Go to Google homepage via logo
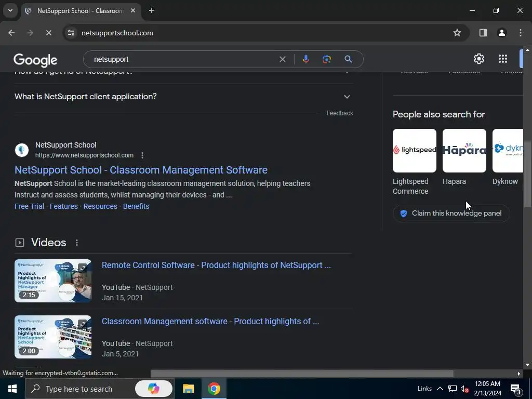Screen dimensions: 532x399 [35, 60]
